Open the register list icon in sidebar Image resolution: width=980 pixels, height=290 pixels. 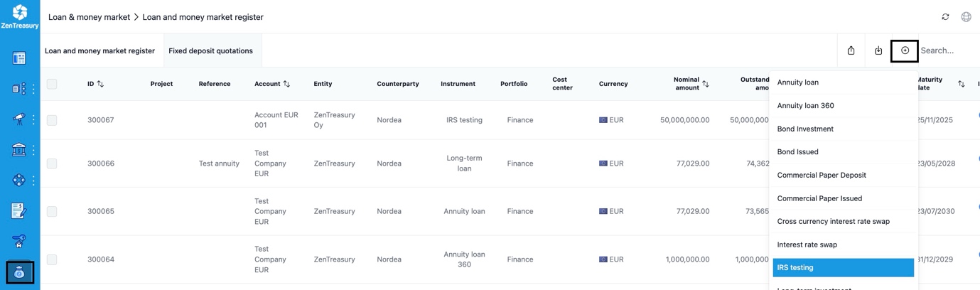(x=18, y=89)
